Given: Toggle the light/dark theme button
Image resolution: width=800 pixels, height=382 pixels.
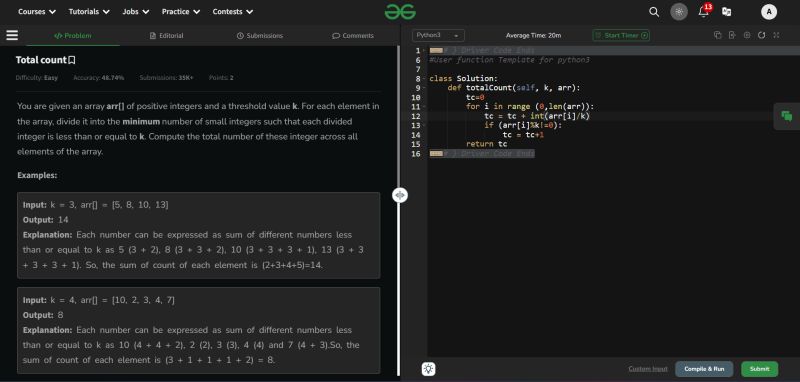Looking at the screenshot, I should tap(679, 12).
